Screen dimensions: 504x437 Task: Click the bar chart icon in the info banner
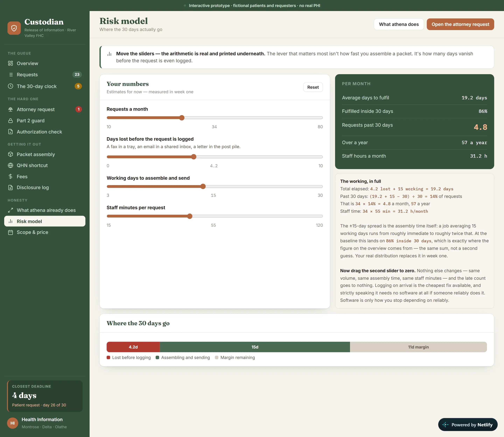109,54
